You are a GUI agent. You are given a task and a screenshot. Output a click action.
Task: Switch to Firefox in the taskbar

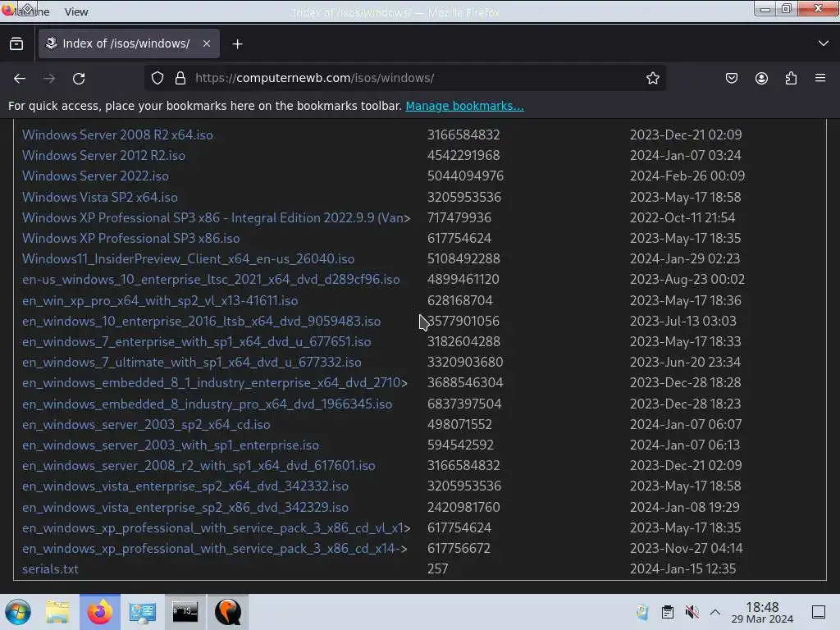[99, 612]
